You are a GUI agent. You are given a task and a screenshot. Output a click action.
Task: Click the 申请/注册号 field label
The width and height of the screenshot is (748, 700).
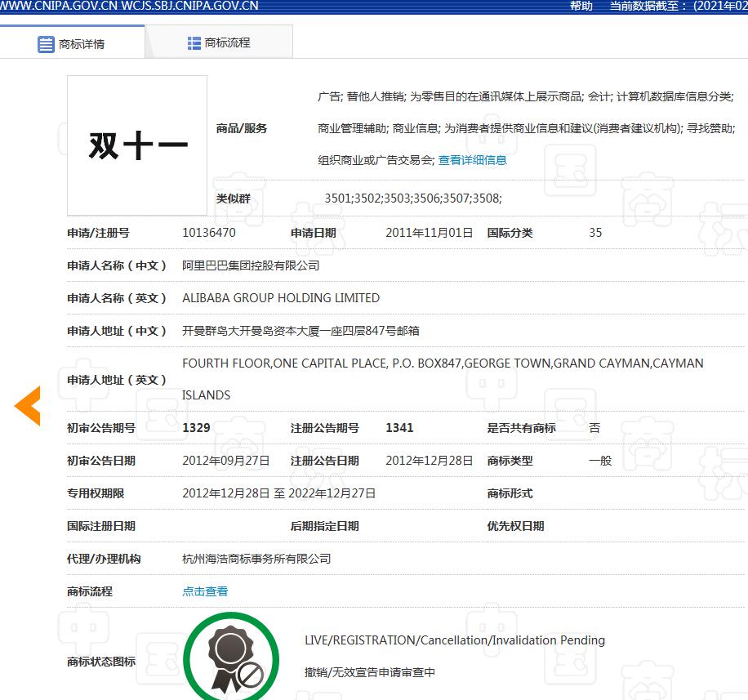[98, 233]
